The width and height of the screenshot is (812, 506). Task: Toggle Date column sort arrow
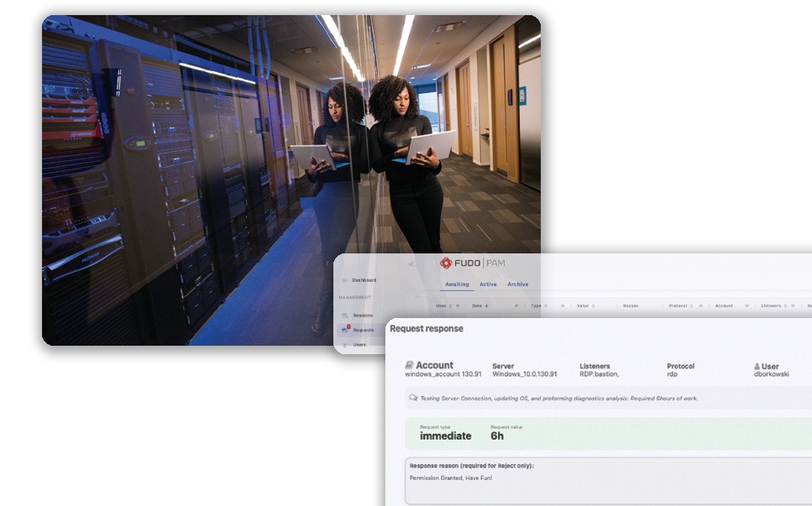(487, 306)
